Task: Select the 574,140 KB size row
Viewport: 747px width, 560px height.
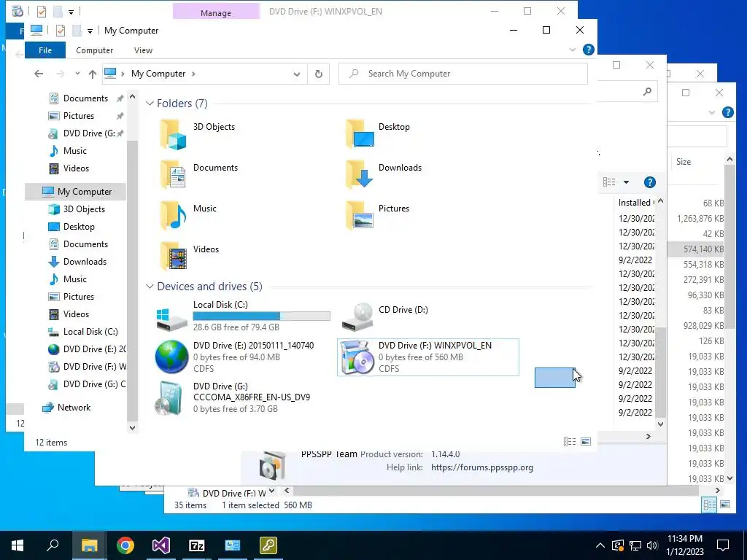Action: [x=695, y=249]
